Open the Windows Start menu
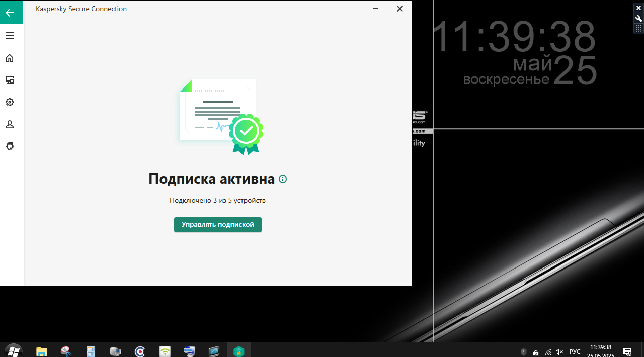The width and height of the screenshot is (644, 357). (13, 350)
